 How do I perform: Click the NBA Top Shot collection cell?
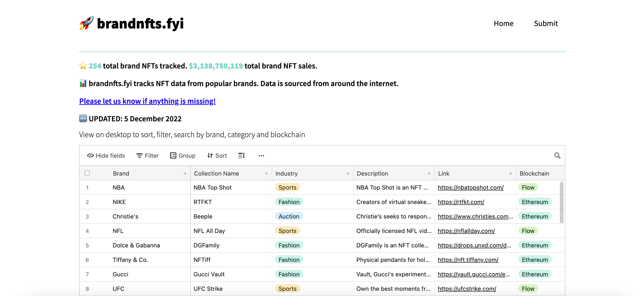(x=231, y=188)
